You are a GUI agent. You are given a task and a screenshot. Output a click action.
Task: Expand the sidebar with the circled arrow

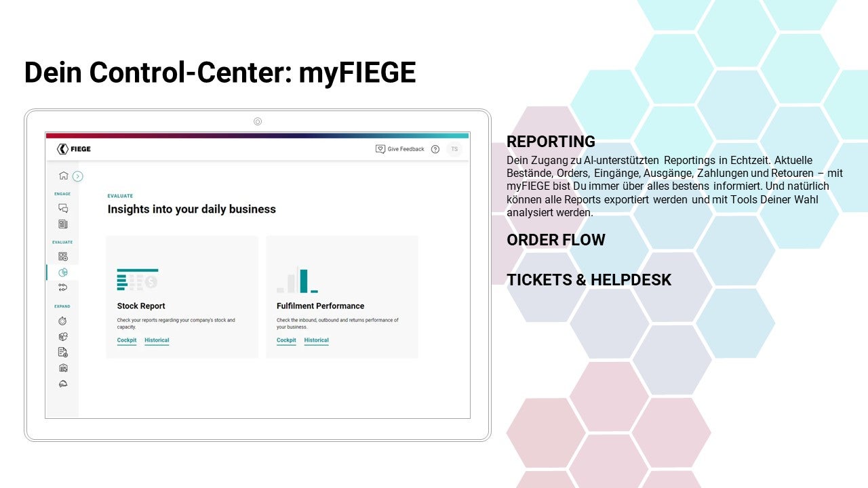pyautogui.click(x=78, y=176)
